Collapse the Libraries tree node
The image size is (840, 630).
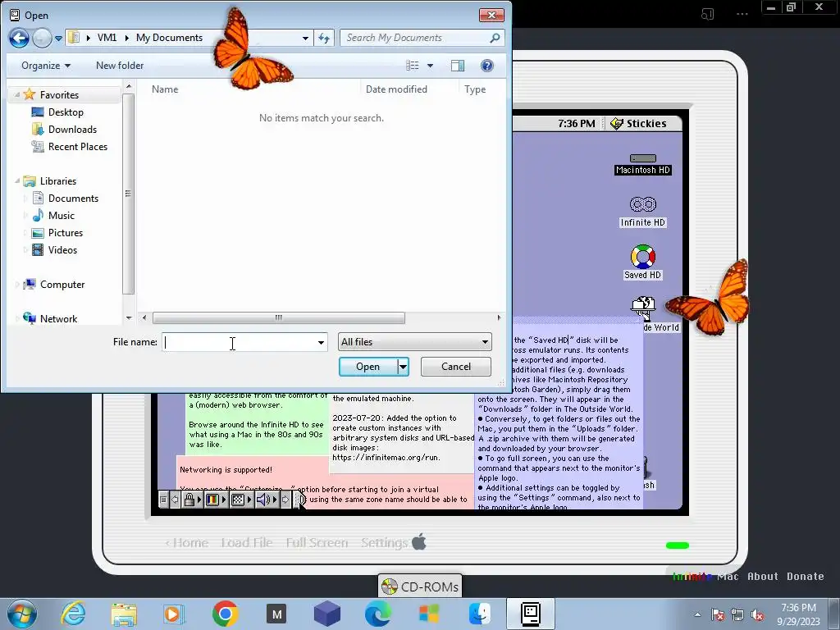tap(17, 181)
